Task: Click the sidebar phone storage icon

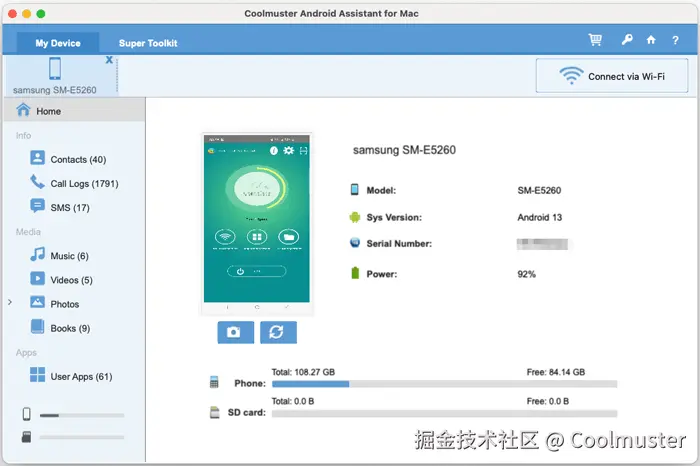Action: tap(27, 414)
